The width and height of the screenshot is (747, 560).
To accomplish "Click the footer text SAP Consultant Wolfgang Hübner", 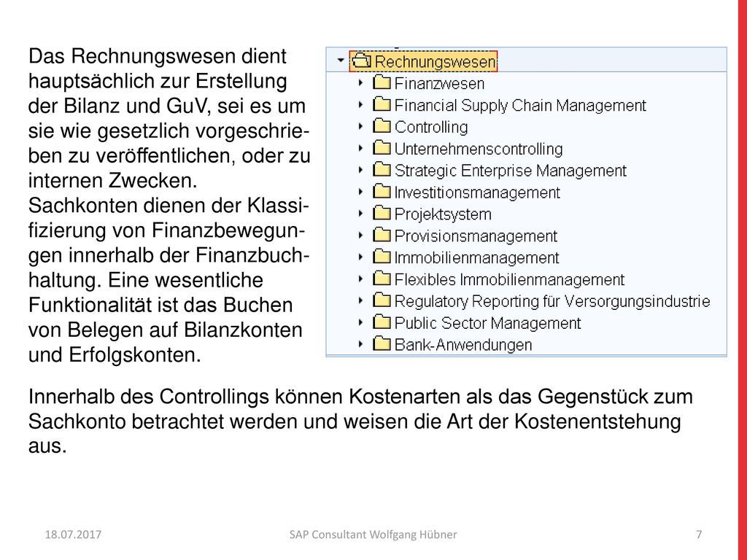I will point(373,534).
